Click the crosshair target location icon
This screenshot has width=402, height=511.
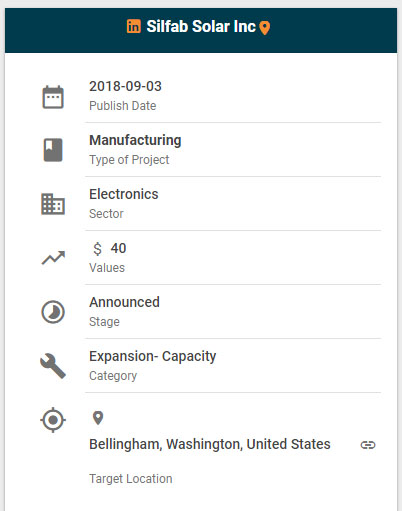[53, 420]
